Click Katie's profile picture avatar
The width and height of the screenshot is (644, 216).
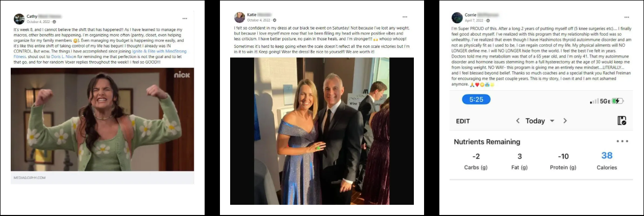[x=239, y=17]
